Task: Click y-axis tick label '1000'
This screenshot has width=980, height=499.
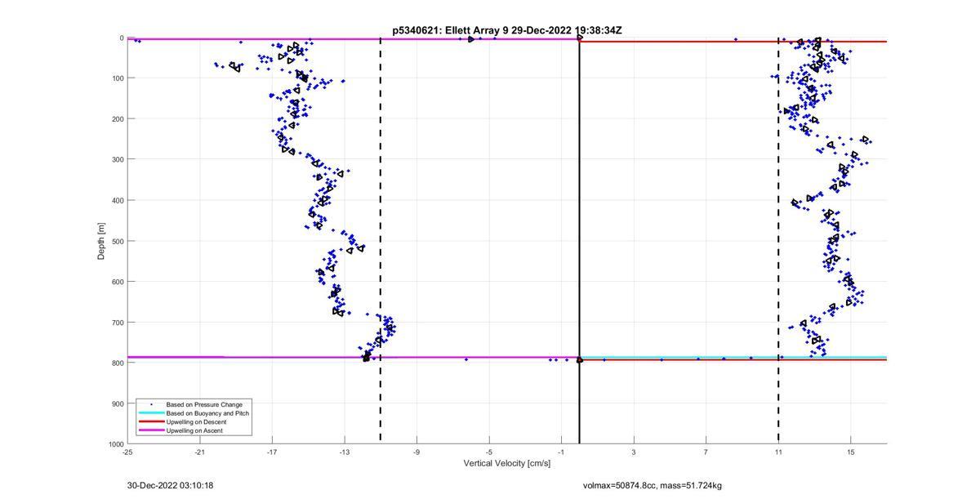Action: 115,444
